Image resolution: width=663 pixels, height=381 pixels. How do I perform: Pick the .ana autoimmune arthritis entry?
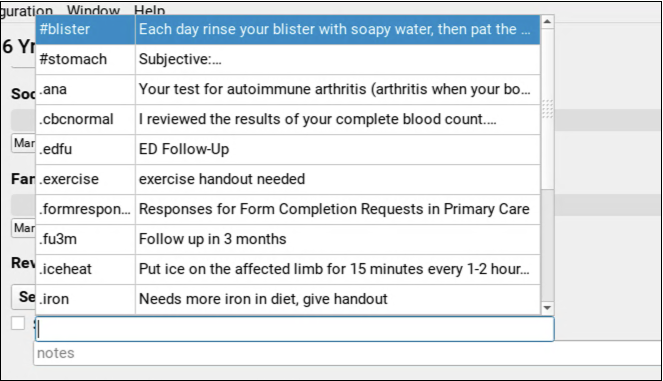click(288, 90)
